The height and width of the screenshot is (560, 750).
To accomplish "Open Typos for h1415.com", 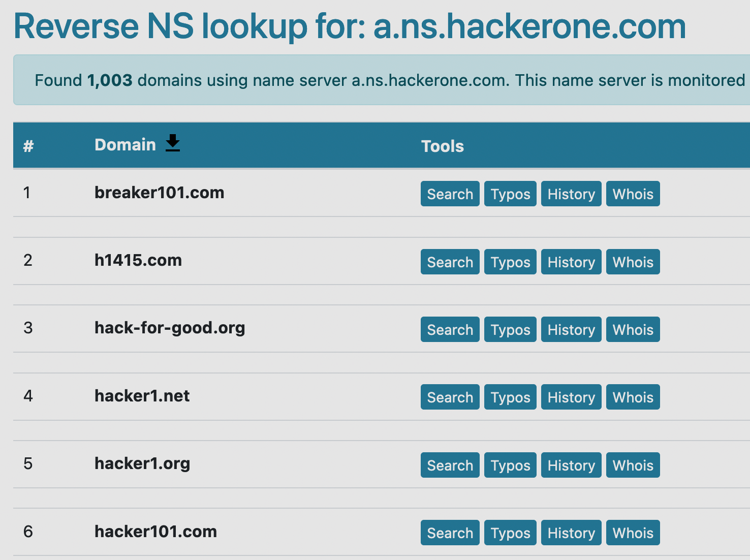I will pyautogui.click(x=510, y=262).
